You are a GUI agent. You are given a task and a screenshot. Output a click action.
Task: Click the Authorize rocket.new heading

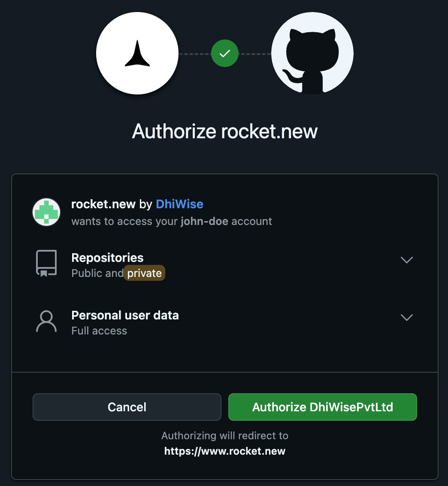click(224, 131)
